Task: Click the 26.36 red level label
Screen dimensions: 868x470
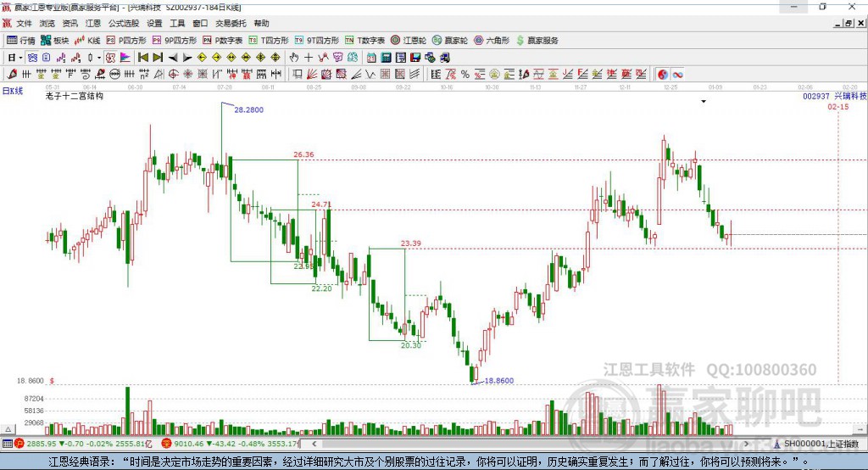Action: (x=303, y=154)
